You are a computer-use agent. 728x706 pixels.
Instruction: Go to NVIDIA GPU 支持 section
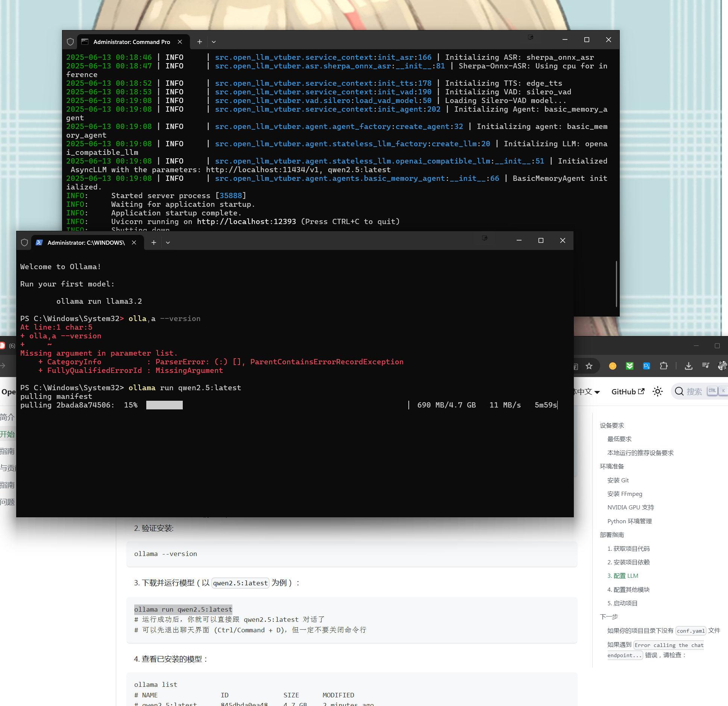(x=631, y=507)
